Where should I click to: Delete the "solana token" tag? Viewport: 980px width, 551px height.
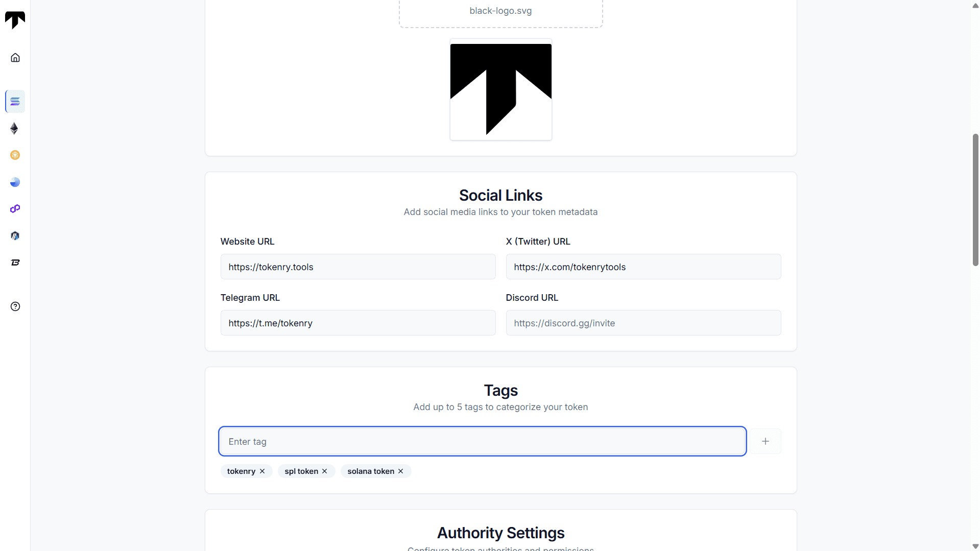pyautogui.click(x=401, y=471)
